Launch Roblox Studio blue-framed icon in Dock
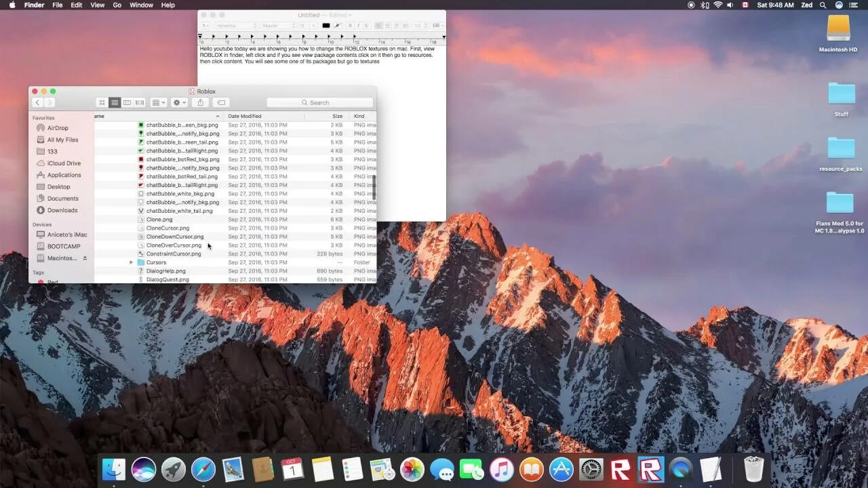Image resolution: width=868 pixels, height=488 pixels. click(651, 469)
